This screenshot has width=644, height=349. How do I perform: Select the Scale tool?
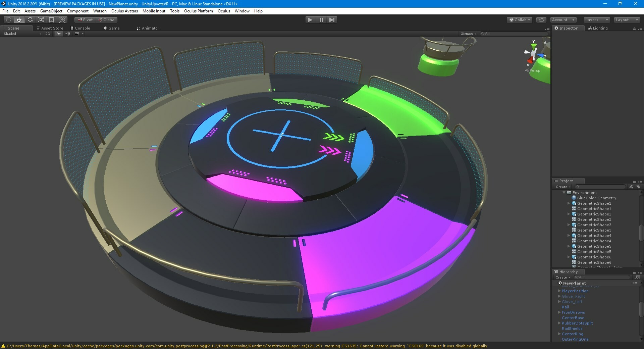point(41,20)
